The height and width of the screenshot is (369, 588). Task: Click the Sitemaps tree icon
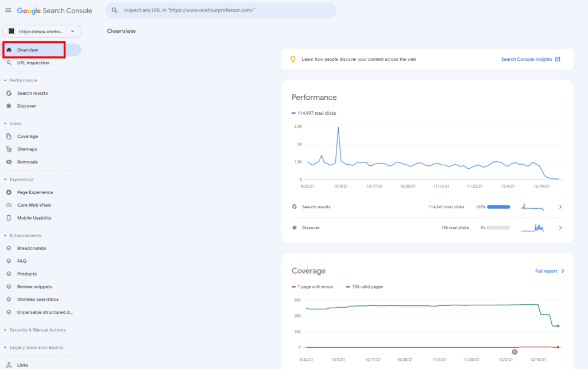coord(9,149)
